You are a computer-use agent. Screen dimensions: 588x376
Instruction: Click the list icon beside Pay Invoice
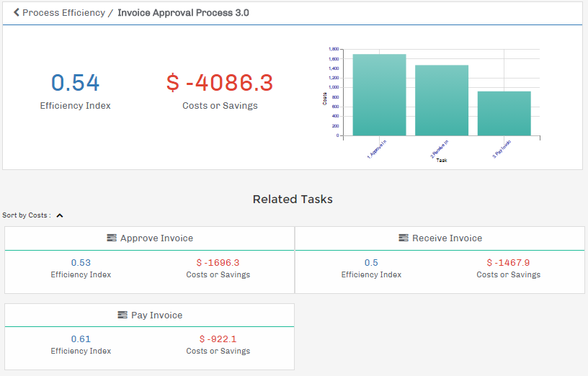pos(122,315)
